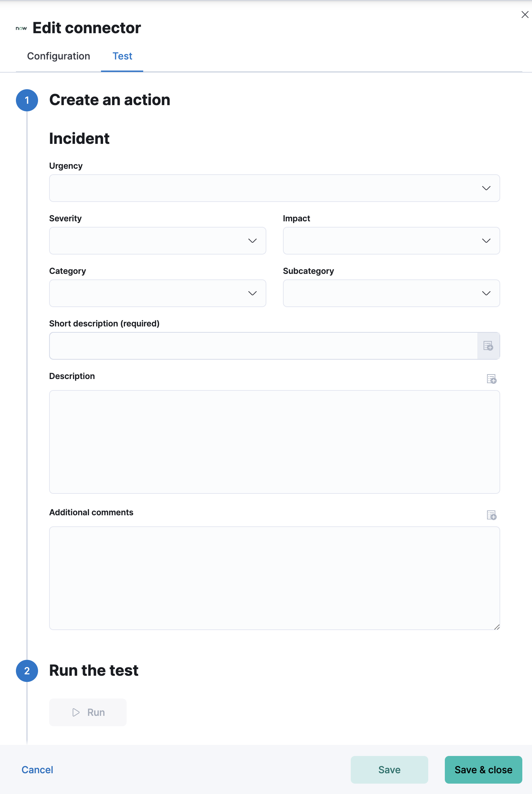Cancel editing the connector

(x=37, y=770)
